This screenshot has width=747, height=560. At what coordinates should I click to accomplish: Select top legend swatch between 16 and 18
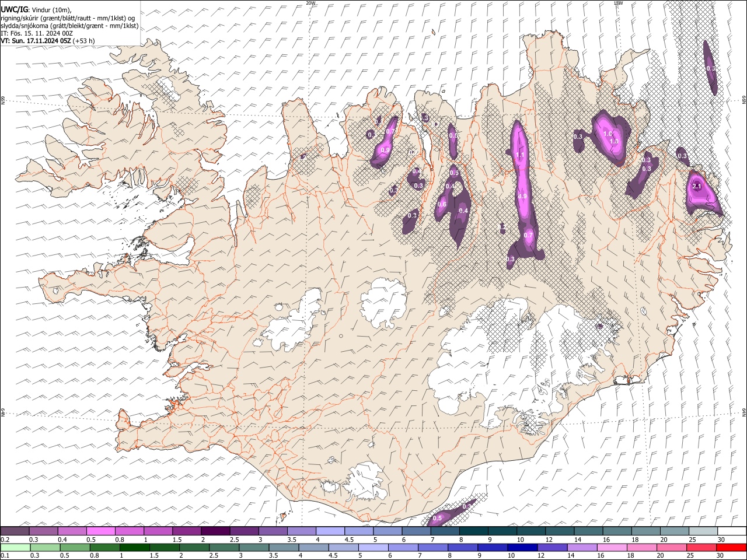pyautogui.click(x=616, y=531)
